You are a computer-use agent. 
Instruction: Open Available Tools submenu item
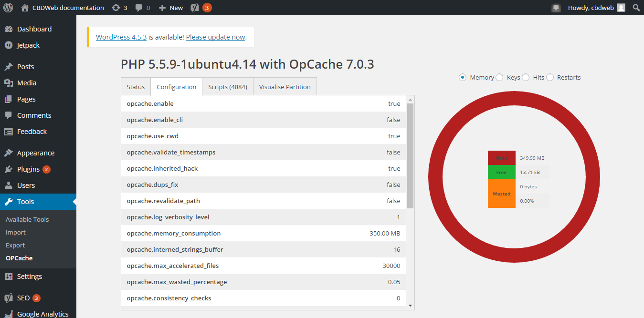(27, 219)
